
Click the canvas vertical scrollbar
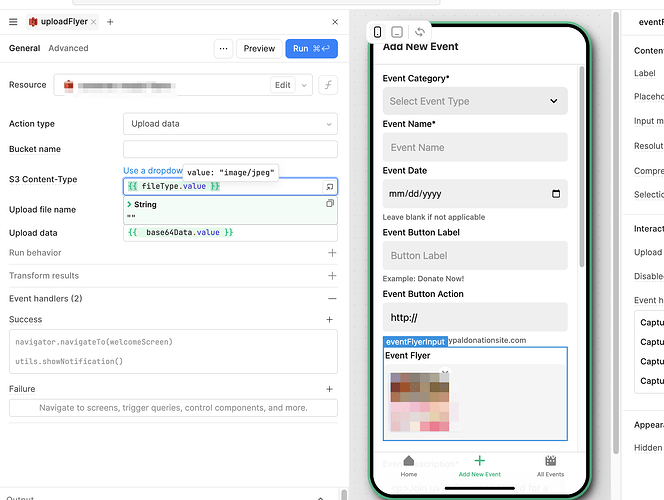click(x=616, y=233)
